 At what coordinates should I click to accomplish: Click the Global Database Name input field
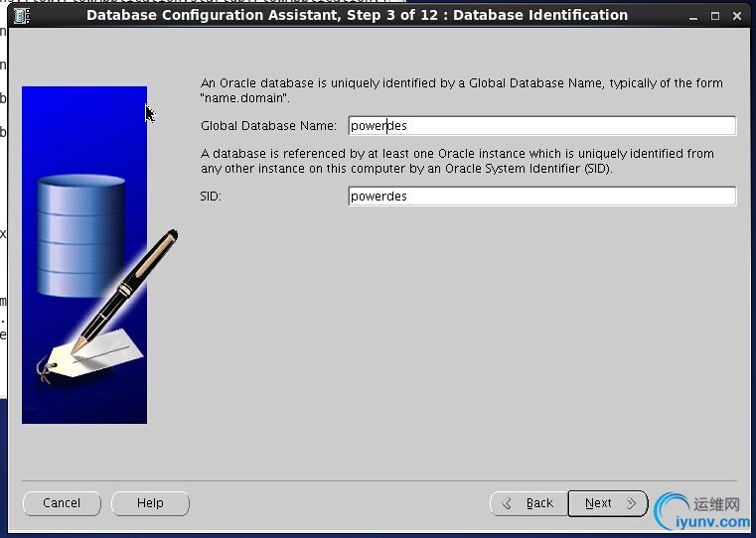(542, 126)
